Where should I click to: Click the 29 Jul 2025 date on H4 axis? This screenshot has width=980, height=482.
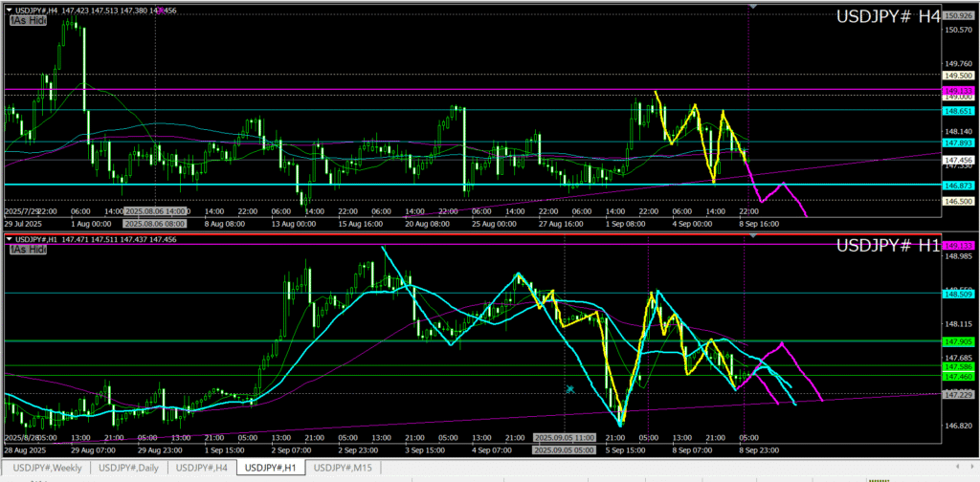pyautogui.click(x=23, y=223)
